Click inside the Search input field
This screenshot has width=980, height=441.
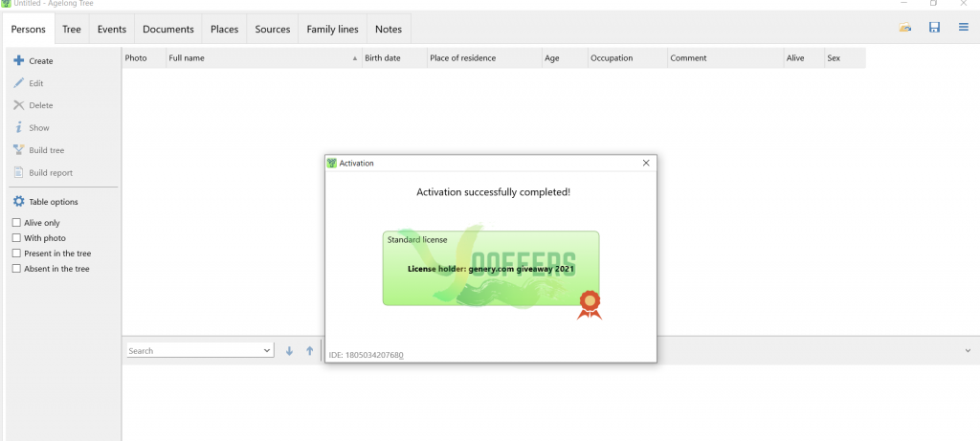coord(194,351)
